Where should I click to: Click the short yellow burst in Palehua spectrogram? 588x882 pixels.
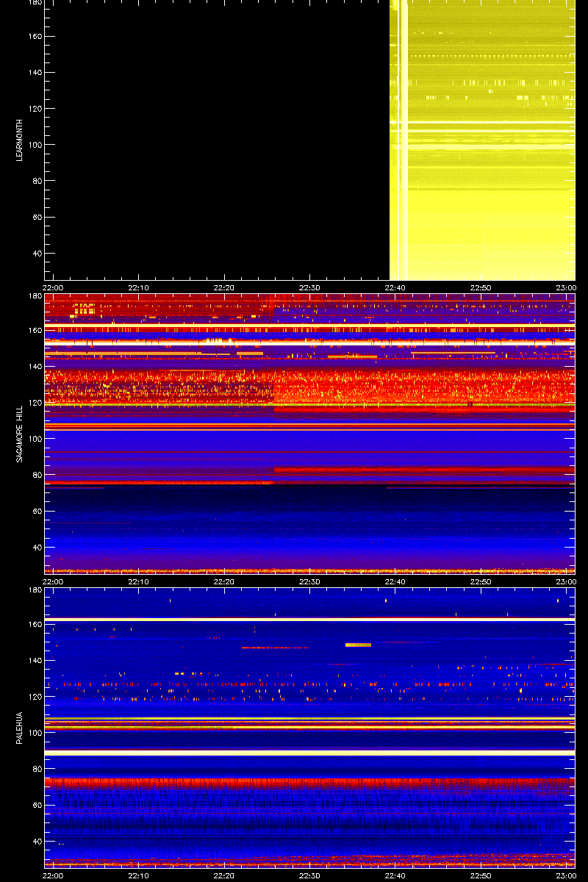click(x=358, y=645)
